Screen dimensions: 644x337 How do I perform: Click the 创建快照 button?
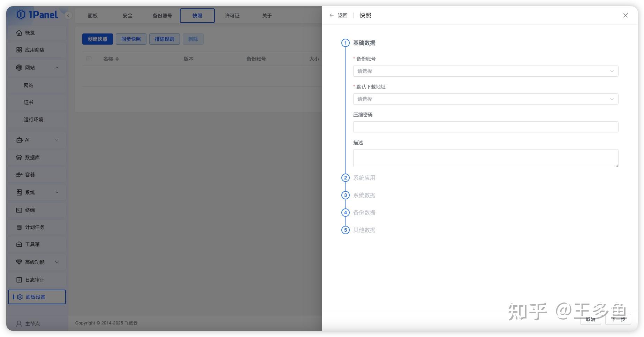(x=98, y=39)
